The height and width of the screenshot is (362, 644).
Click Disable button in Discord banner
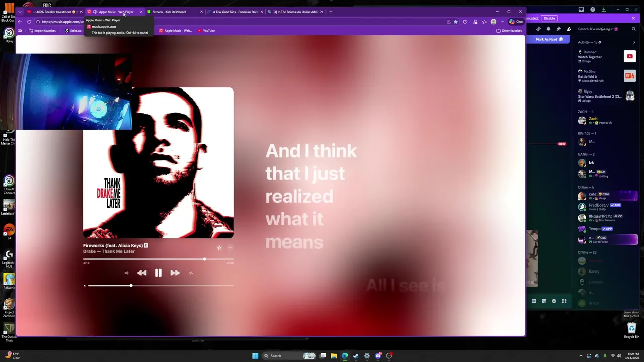[x=549, y=18]
